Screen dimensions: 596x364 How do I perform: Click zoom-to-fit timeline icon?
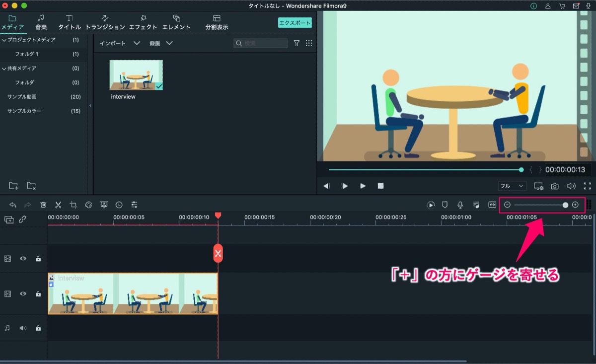[x=492, y=205]
